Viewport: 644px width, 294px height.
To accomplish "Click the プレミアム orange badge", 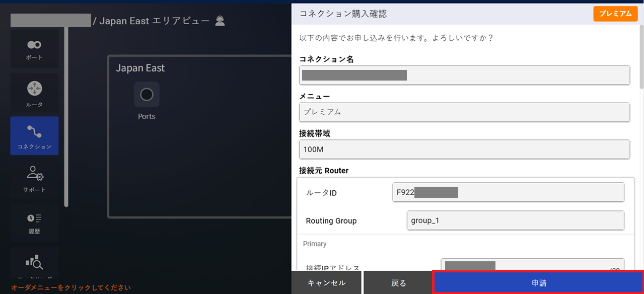I will [x=615, y=14].
